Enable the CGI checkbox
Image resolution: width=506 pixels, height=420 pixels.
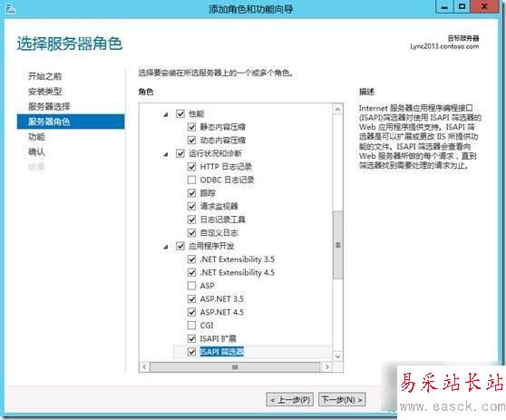point(191,326)
